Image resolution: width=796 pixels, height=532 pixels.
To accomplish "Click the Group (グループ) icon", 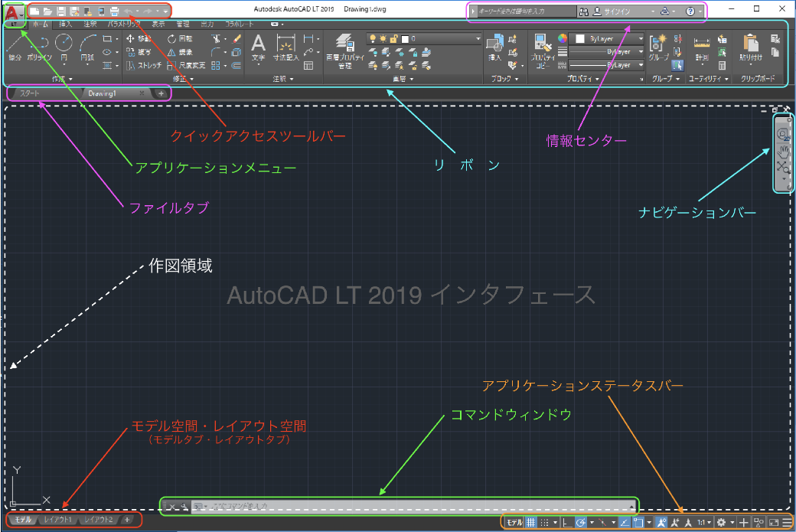I will (658, 47).
